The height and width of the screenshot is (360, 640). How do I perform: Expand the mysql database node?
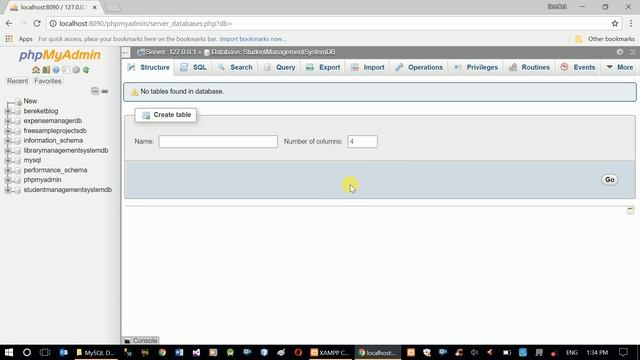click(x=8, y=160)
